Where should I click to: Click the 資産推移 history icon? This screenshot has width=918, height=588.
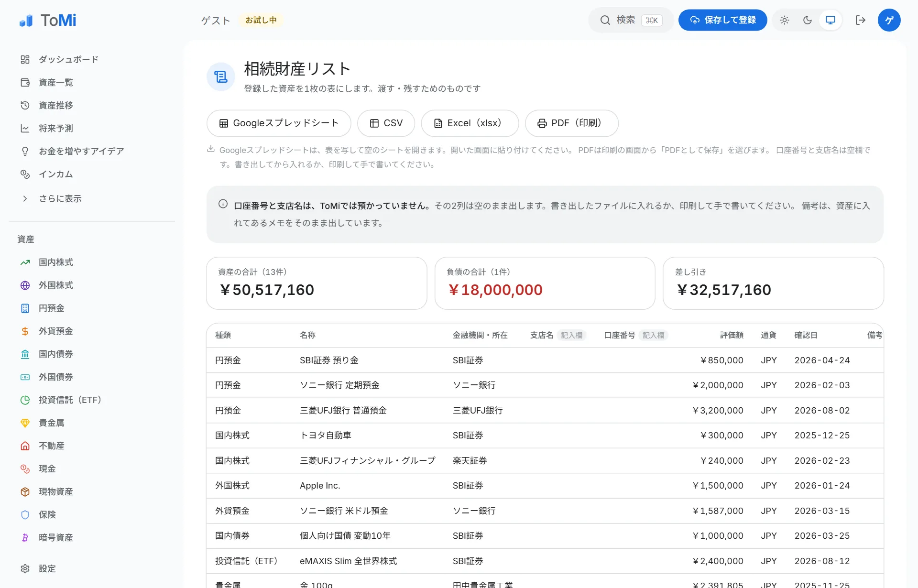tap(25, 105)
